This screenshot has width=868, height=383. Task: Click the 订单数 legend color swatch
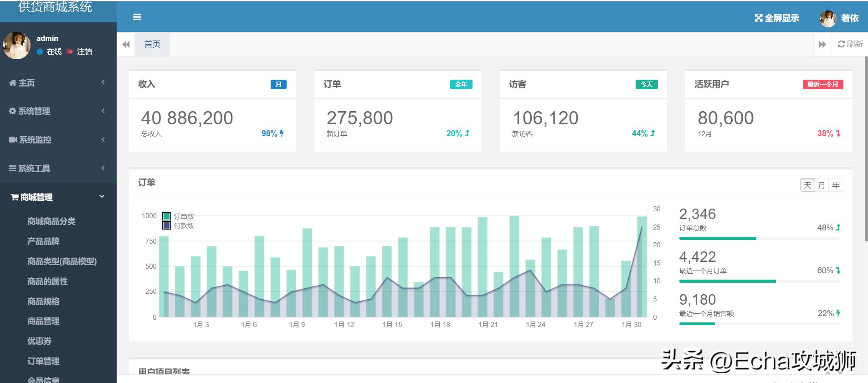point(167,216)
